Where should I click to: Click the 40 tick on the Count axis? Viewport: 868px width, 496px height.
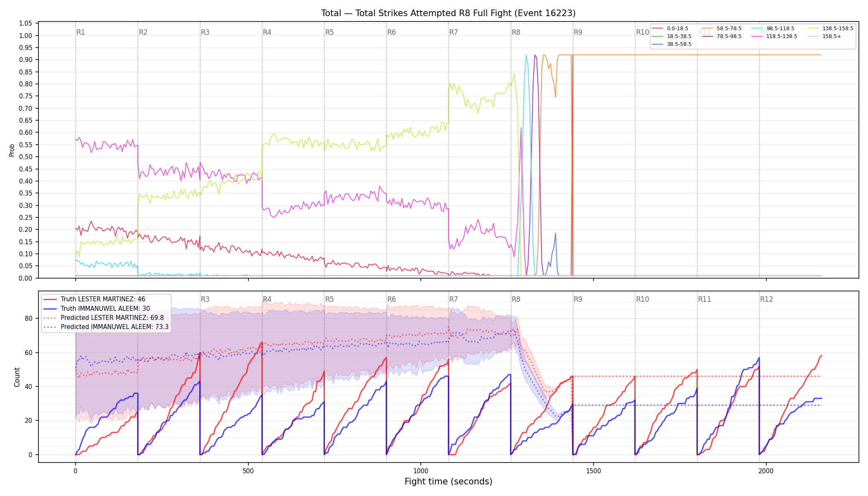[x=29, y=387]
